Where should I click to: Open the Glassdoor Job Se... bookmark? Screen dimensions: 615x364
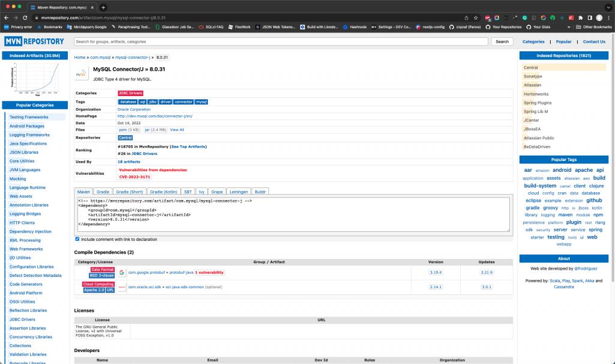pos(175,27)
